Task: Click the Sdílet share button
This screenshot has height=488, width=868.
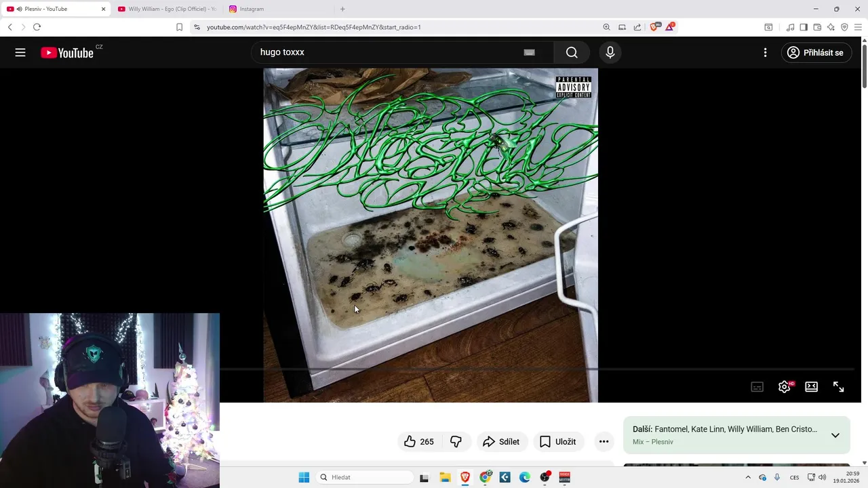Action: [x=501, y=442]
